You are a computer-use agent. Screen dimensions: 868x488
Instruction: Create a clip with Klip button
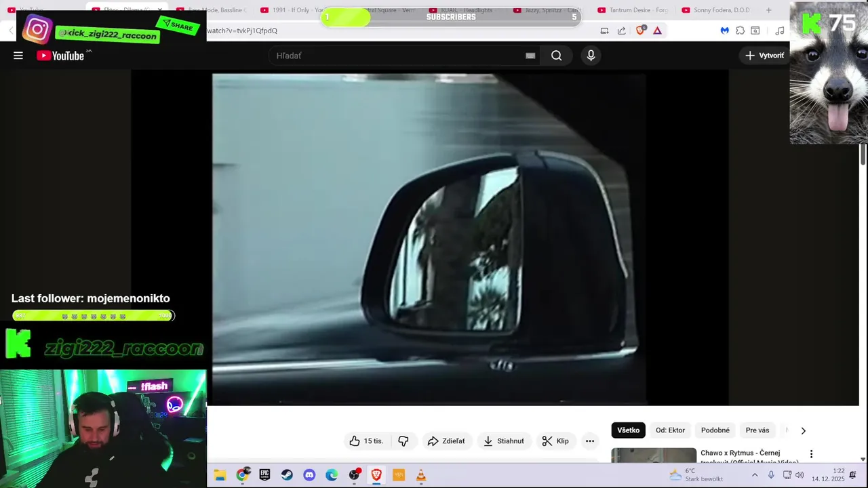click(555, 441)
